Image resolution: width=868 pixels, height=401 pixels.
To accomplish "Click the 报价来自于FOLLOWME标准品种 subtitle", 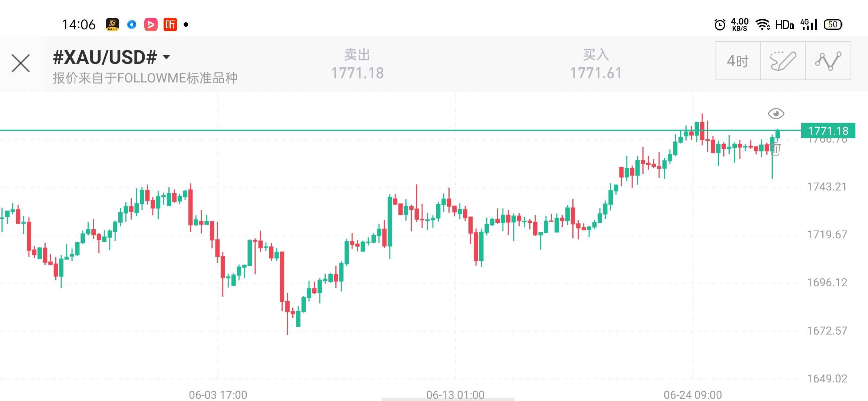I will (145, 78).
